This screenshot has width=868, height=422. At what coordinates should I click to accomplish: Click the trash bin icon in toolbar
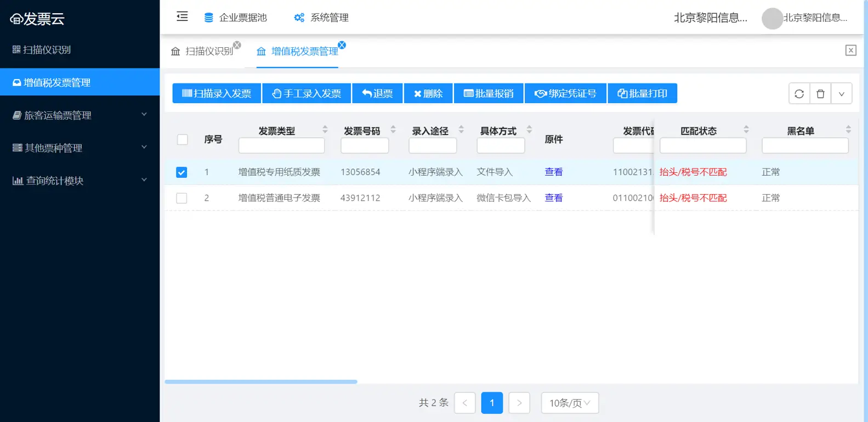click(x=820, y=94)
